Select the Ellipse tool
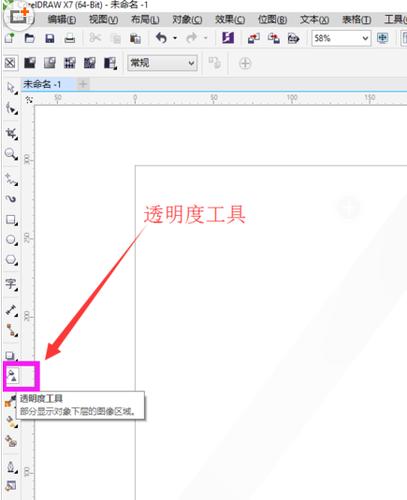Viewport: 407px width, 500px height. 11,240
